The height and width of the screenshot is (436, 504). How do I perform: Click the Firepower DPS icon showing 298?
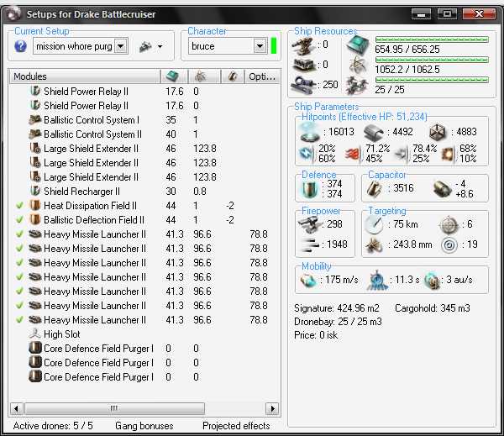pyautogui.click(x=309, y=224)
